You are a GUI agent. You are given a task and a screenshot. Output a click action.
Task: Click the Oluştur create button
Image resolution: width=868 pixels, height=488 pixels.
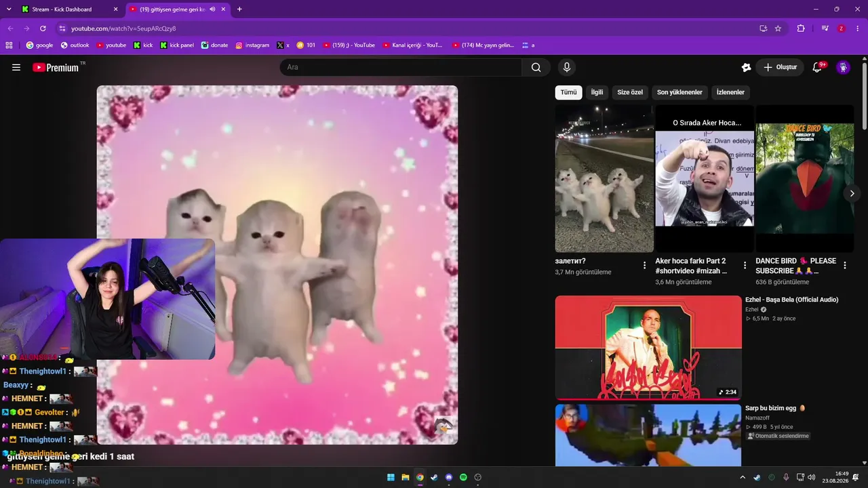click(780, 67)
